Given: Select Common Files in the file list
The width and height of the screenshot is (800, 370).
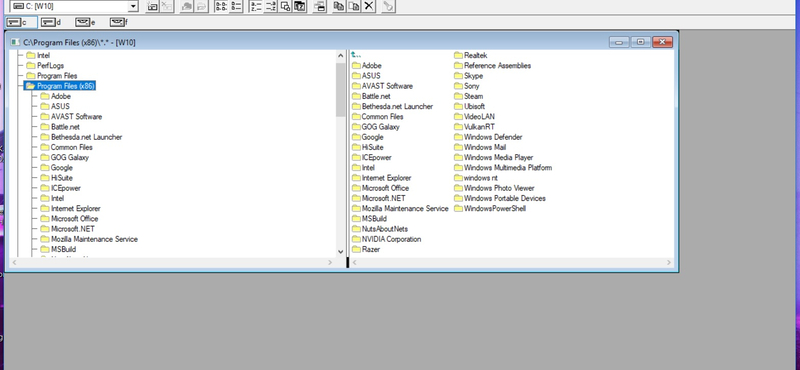Looking at the screenshot, I should [383, 116].
